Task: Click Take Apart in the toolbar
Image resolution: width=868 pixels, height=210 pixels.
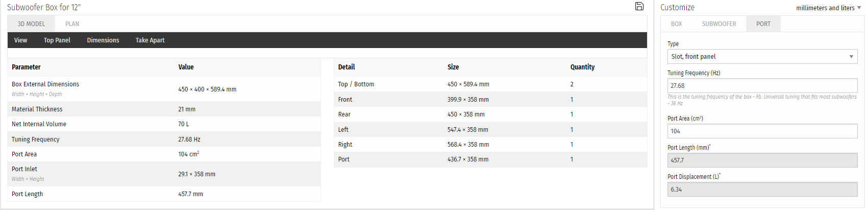Action: [150, 40]
